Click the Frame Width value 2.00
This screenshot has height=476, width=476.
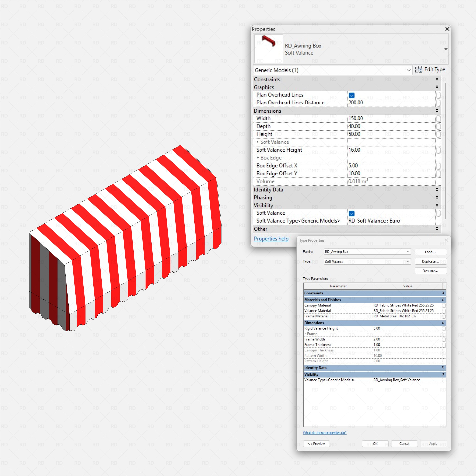pyautogui.click(x=407, y=339)
